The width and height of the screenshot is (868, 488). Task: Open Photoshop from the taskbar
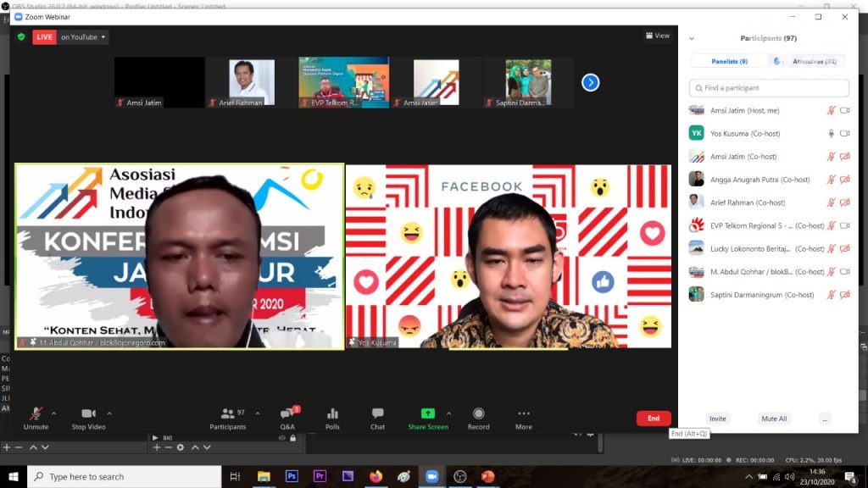pyautogui.click(x=292, y=476)
